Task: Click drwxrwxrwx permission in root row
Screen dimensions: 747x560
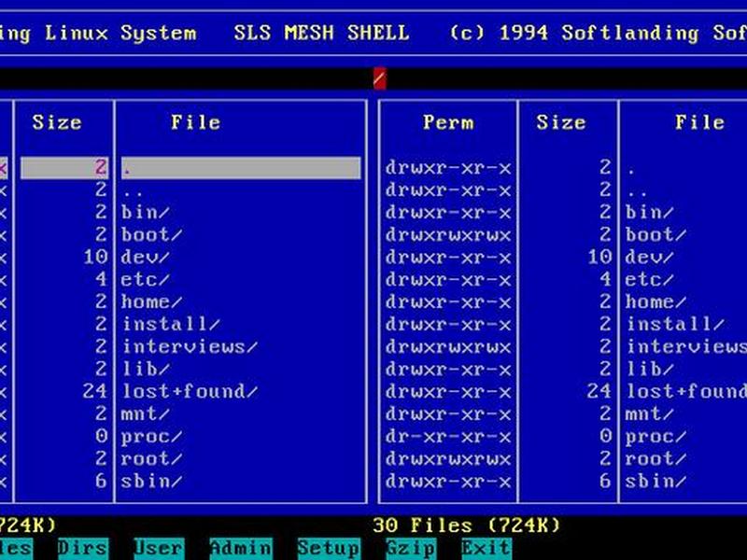Action: click(448, 458)
